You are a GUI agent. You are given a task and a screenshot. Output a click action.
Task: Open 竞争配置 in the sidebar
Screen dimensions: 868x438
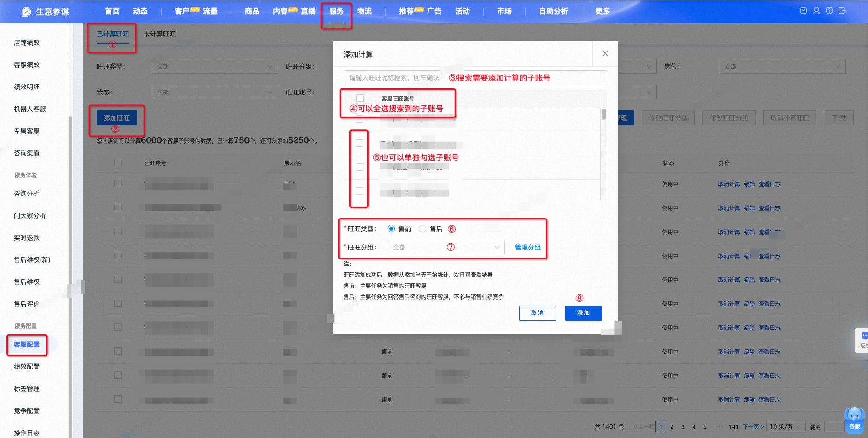(27, 410)
